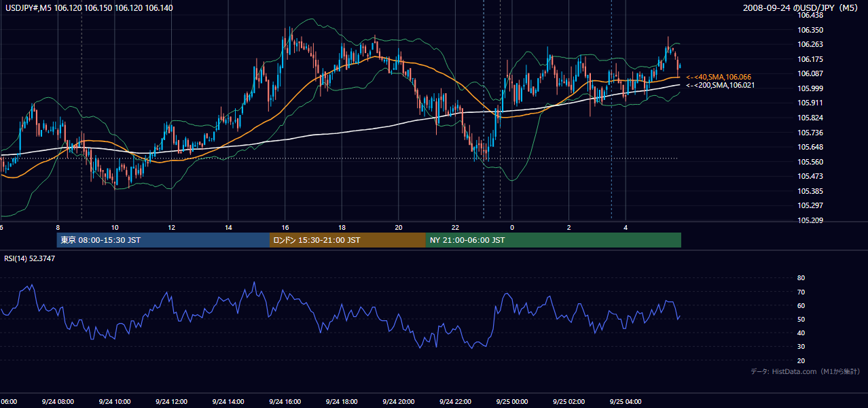Click the bottom time label '9/25 04:00'

(x=626, y=402)
